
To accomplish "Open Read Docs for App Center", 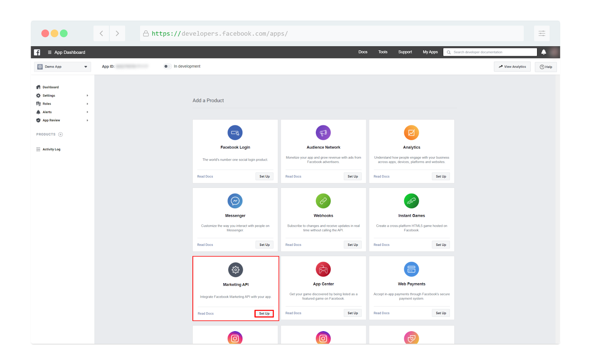I will point(293,313).
